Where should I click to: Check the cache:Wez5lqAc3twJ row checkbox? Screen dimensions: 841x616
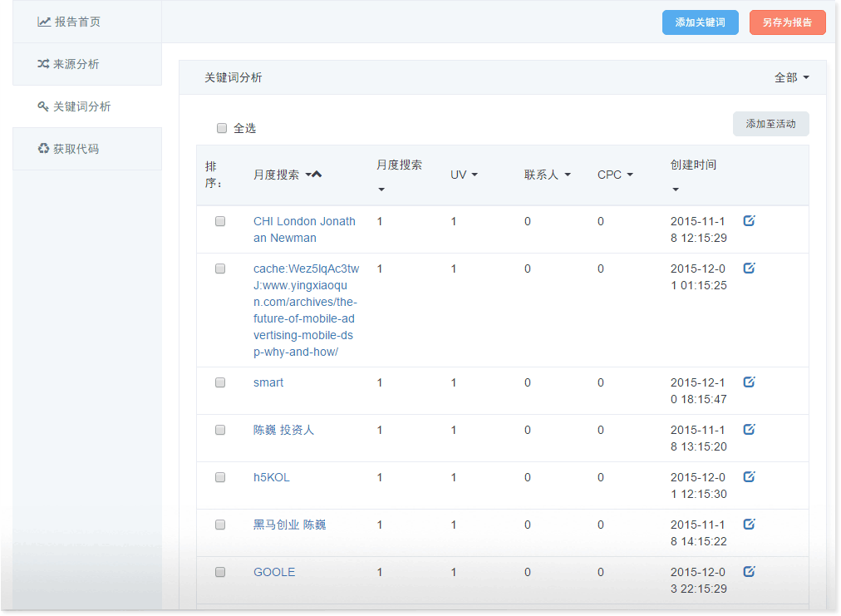[x=220, y=269]
